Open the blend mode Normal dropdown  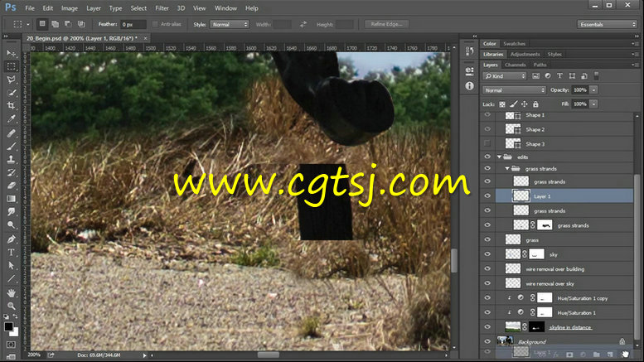514,90
